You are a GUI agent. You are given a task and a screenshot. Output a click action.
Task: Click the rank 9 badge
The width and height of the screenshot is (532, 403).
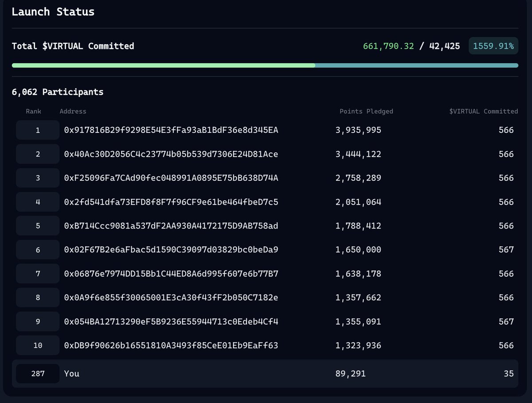click(38, 322)
